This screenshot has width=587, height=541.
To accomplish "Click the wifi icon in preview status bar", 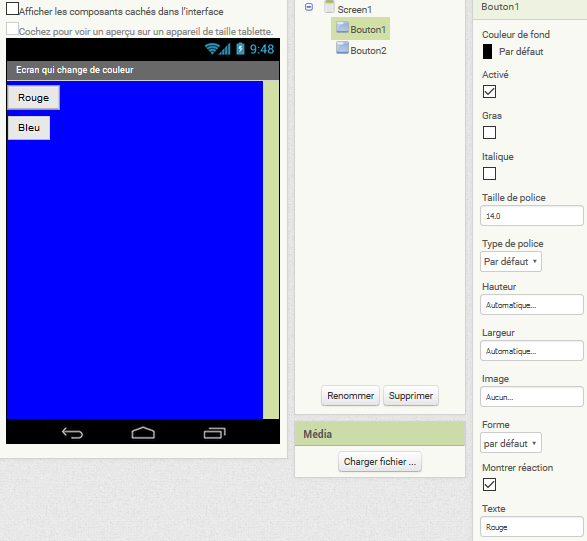I will (212, 49).
